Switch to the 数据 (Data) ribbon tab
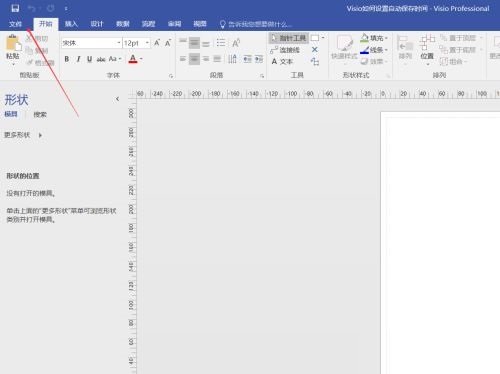Viewport: 500px width, 374px height. point(123,24)
